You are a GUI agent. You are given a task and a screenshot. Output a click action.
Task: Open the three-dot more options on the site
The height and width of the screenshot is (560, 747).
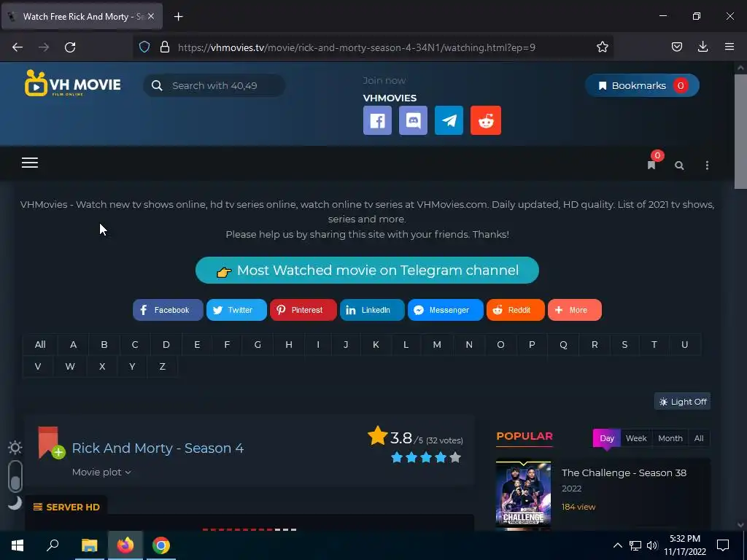707,166
